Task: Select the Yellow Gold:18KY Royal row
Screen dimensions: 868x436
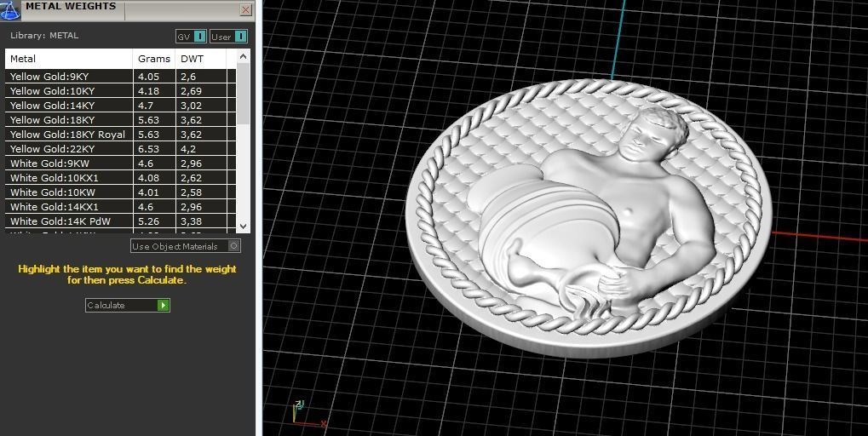Action: click(x=121, y=134)
